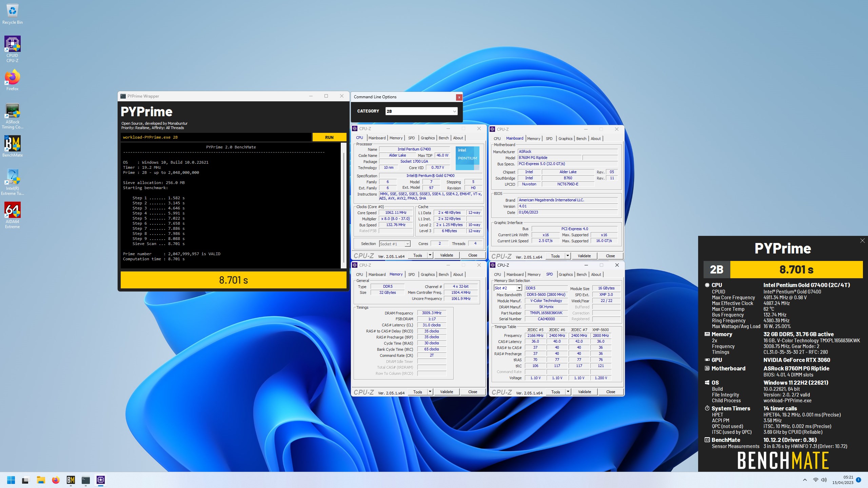The width and height of the screenshot is (868, 488).
Task: Open Task View on the taskbar
Action: pyautogui.click(x=25, y=480)
